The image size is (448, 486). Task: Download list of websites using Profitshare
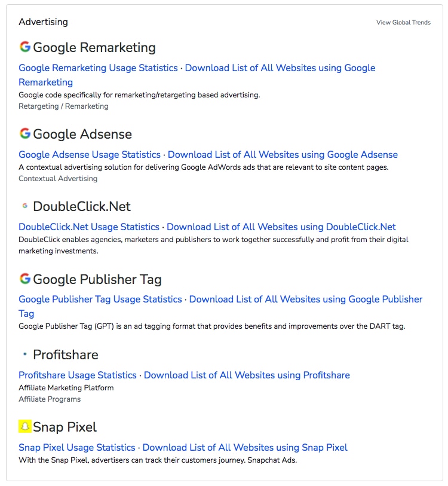pyautogui.click(x=247, y=375)
